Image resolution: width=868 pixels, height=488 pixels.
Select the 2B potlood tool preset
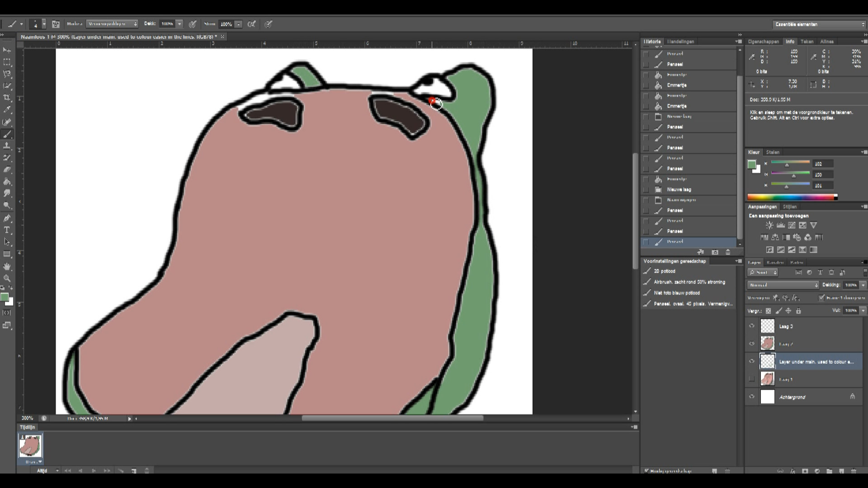pyautogui.click(x=665, y=271)
